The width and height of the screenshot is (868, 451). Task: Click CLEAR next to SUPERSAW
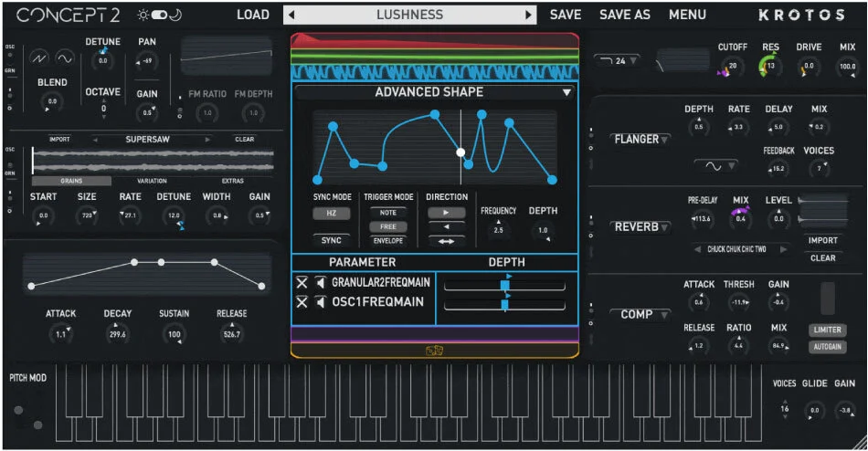click(244, 140)
